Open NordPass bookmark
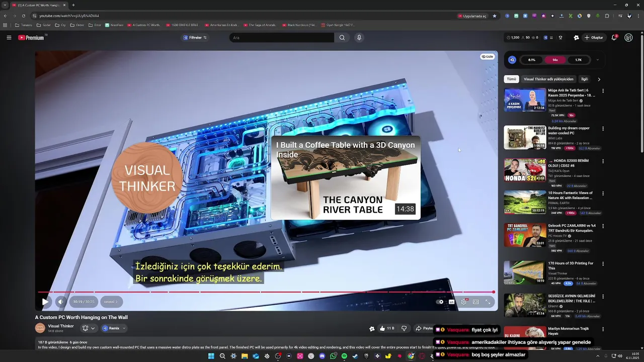The width and height of the screenshot is (644, 362). [114, 25]
